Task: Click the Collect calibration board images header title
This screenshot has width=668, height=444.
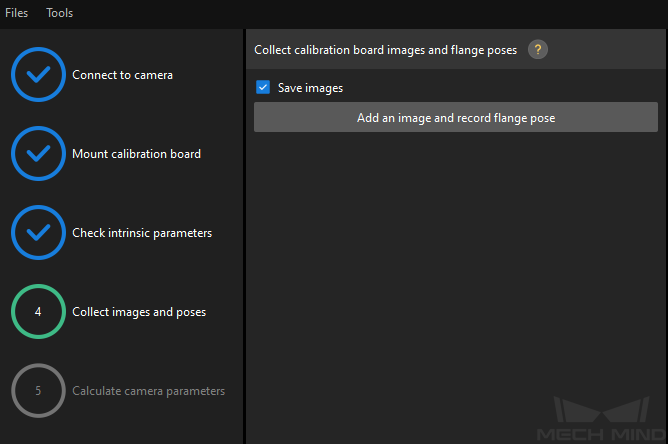Action: tap(386, 50)
